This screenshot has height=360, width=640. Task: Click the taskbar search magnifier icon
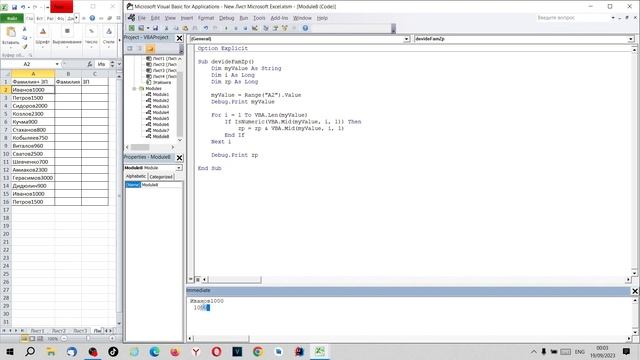click(x=30, y=351)
